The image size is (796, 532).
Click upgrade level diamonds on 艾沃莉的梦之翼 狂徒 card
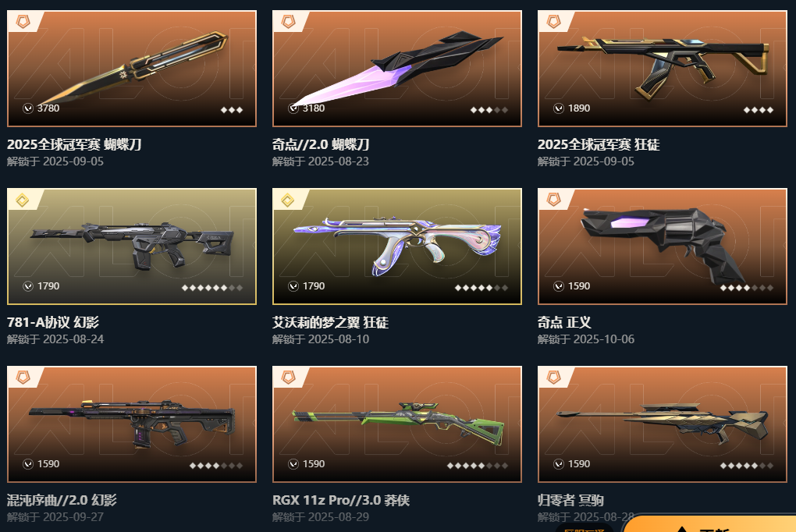482,288
